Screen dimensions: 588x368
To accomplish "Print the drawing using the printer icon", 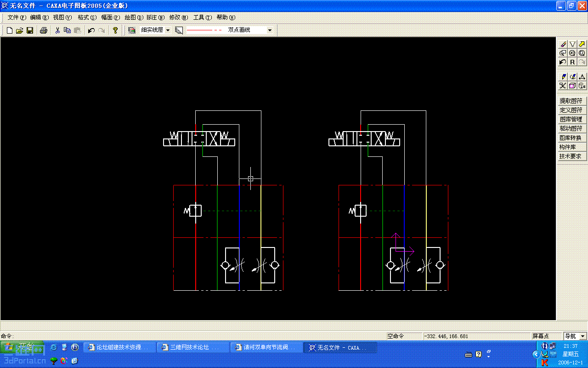I will (x=44, y=30).
